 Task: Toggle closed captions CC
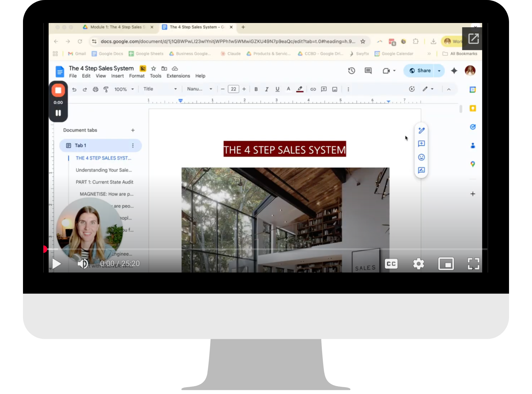coord(391,264)
